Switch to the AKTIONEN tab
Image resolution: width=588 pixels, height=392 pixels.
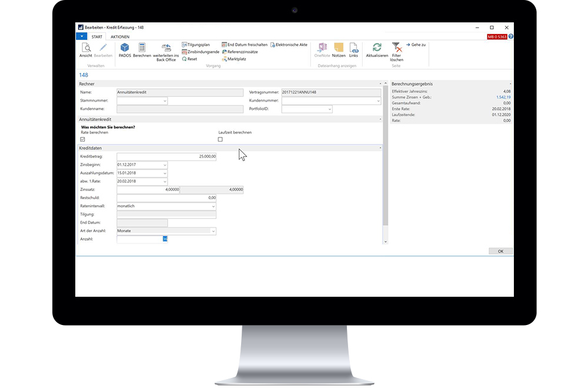click(119, 36)
